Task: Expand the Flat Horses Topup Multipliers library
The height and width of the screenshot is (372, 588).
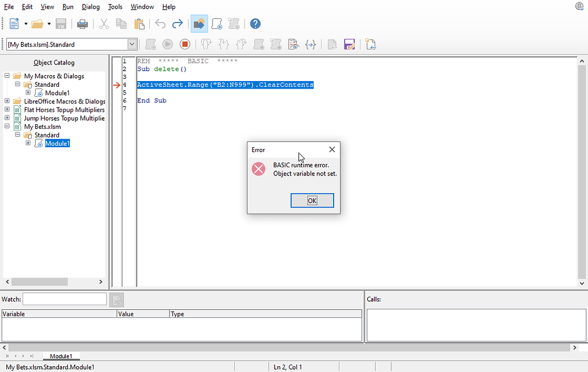Action: coord(6,109)
